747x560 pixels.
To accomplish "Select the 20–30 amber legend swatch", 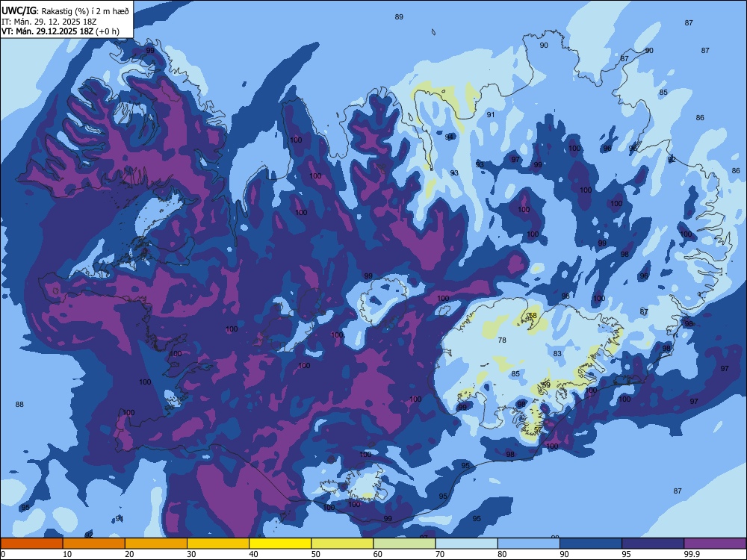I will point(156,544).
